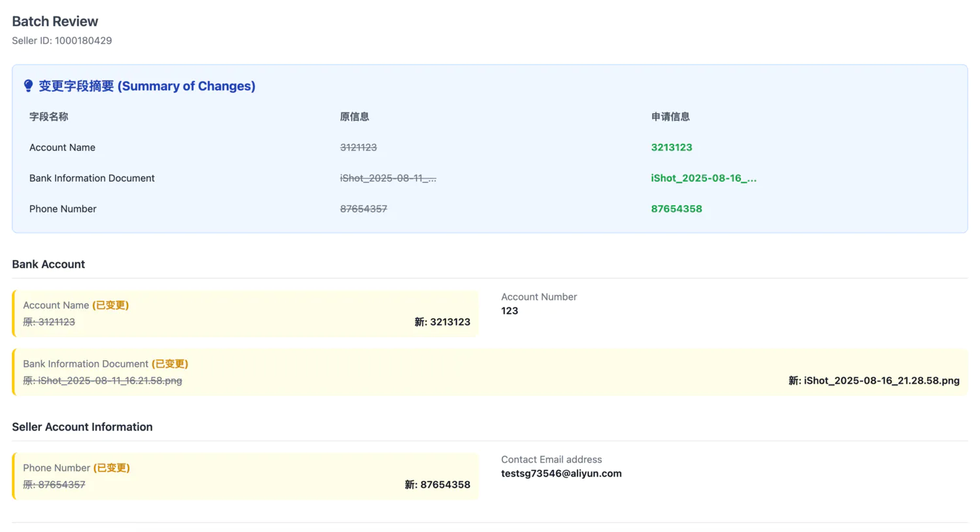This screenshot has width=980, height=532.
Task: Click the Seller Account Information heading
Action: point(82,427)
